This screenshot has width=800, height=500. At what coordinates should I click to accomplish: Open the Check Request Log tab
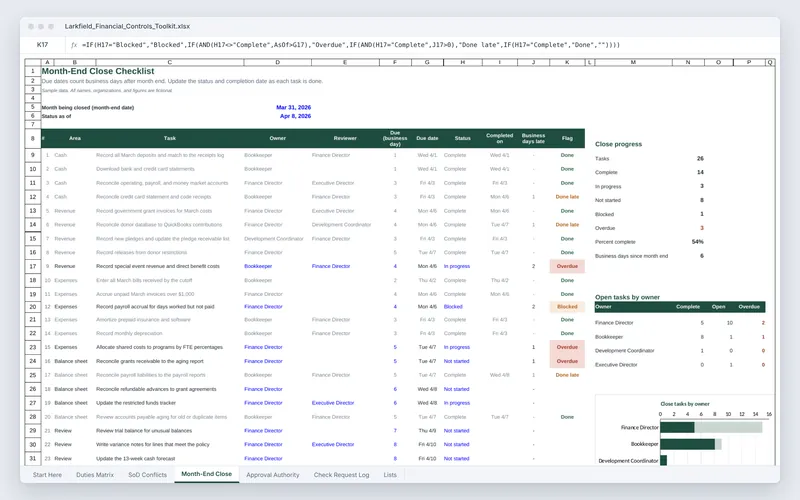341,474
